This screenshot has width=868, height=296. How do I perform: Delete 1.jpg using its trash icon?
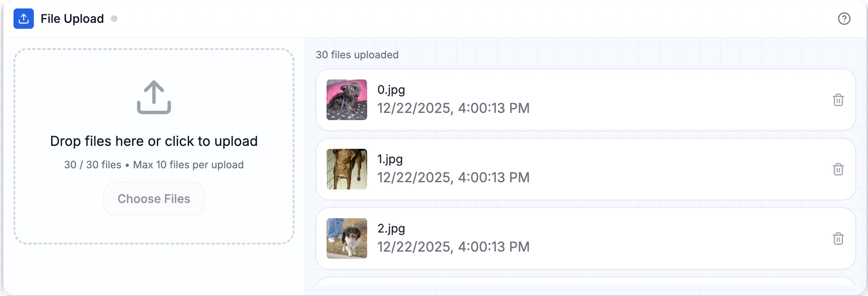coord(839,169)
